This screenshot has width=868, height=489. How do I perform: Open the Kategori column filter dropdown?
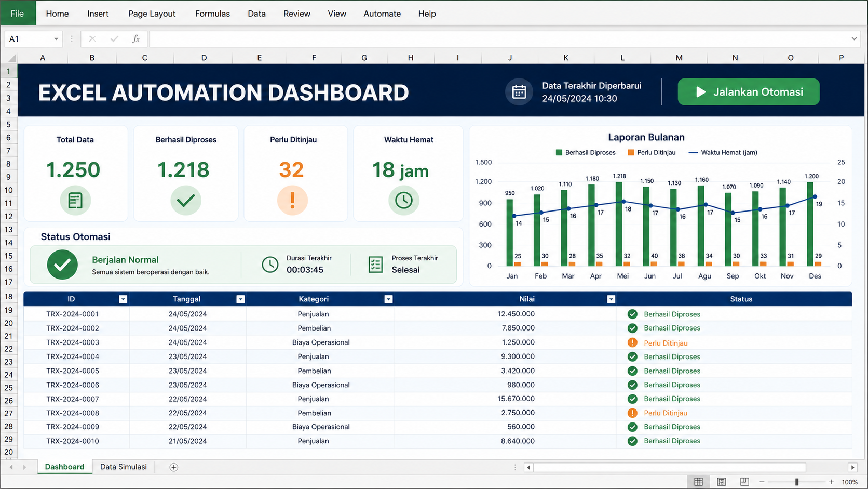[388, 299]
